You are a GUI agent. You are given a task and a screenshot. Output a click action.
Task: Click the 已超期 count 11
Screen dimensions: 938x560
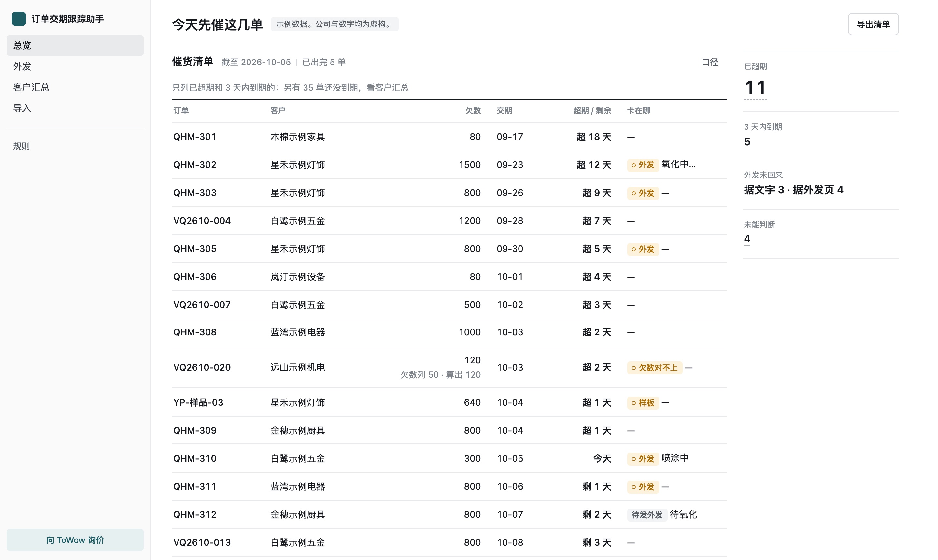755,88
